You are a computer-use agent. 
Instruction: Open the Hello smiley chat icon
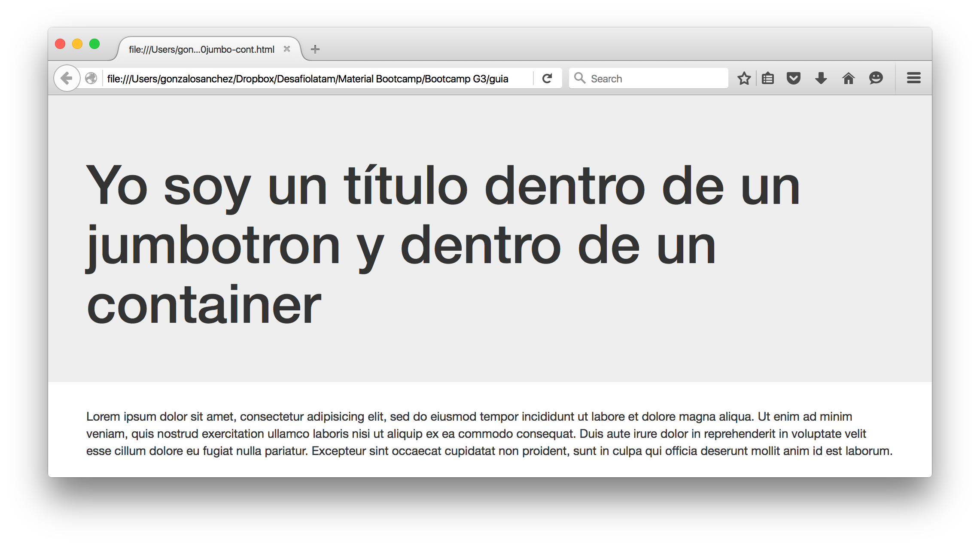876,78
